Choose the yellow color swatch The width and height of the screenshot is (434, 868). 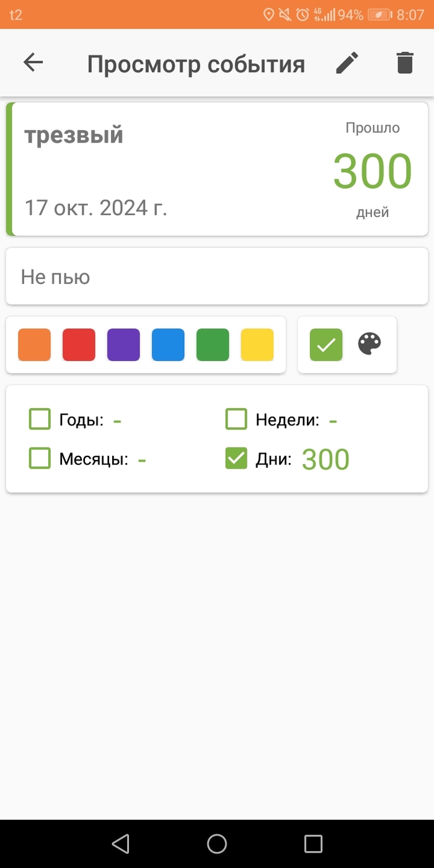[257, 345]
